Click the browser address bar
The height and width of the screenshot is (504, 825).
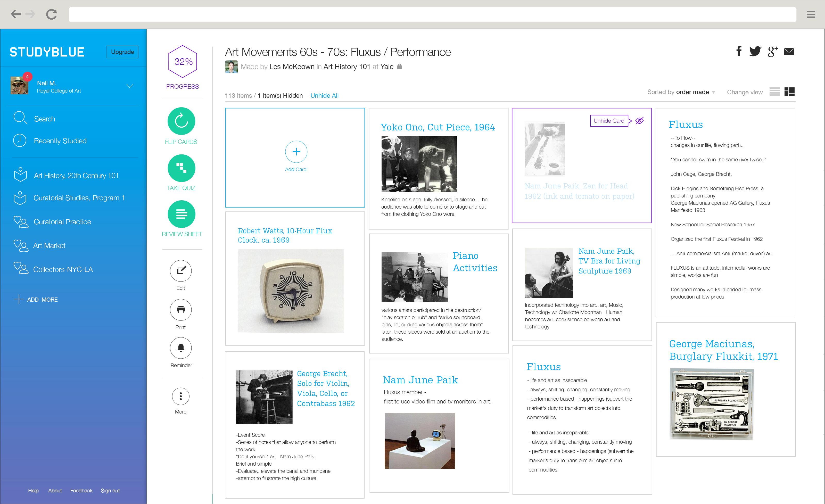432,14
